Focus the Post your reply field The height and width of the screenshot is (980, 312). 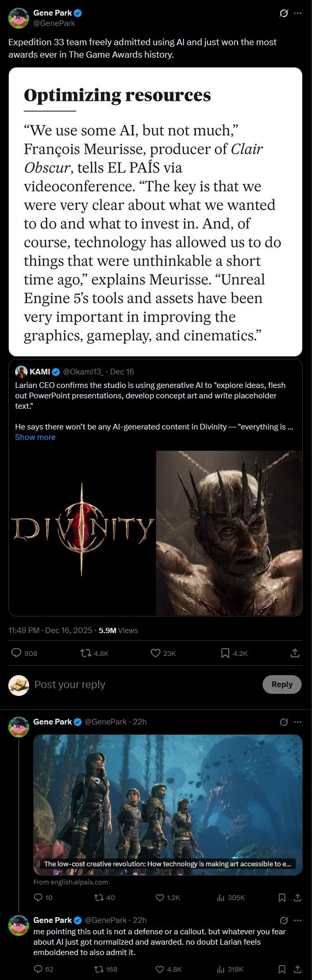(x=146, y=684)
